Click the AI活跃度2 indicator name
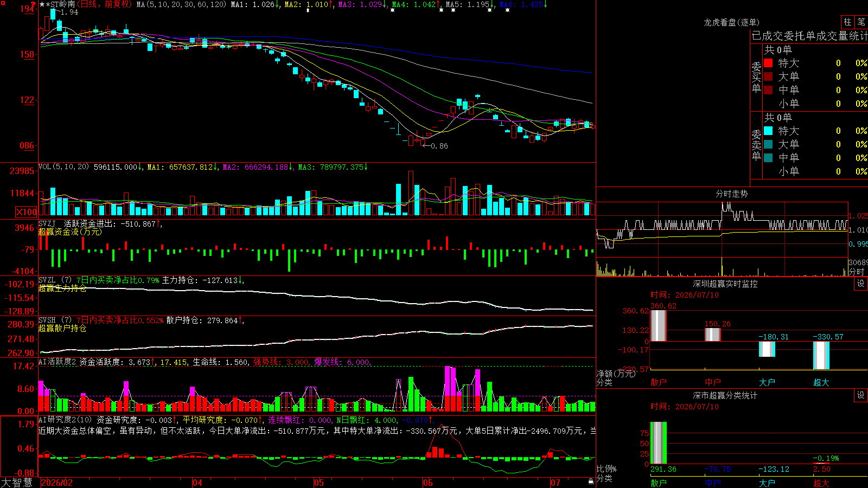The height and width of the screenshot is (488, 868). (x=58, y=362)
